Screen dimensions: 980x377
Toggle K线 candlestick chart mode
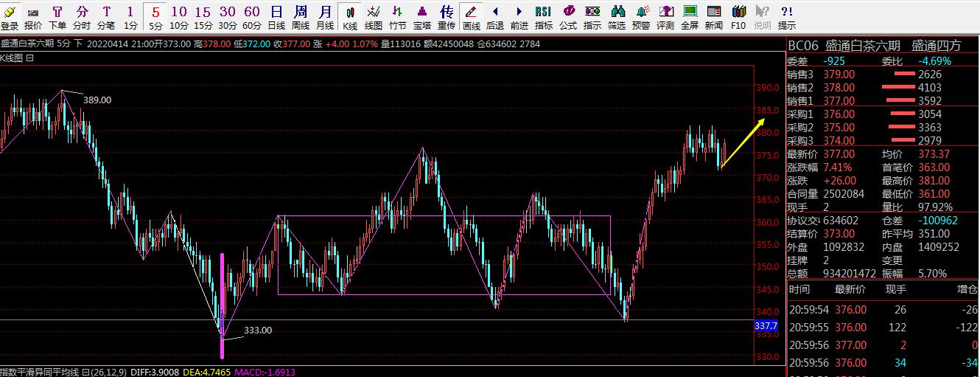click(350, 17)
